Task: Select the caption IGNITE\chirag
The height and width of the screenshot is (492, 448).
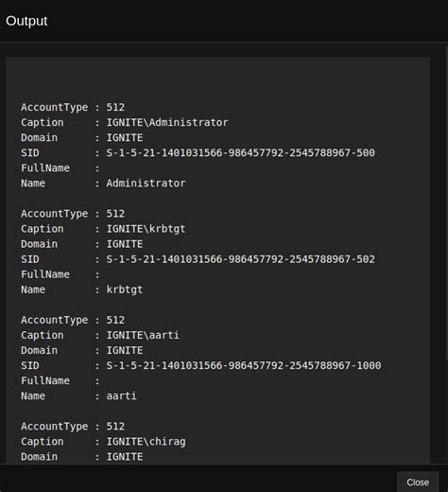Action: pos(146,442)
